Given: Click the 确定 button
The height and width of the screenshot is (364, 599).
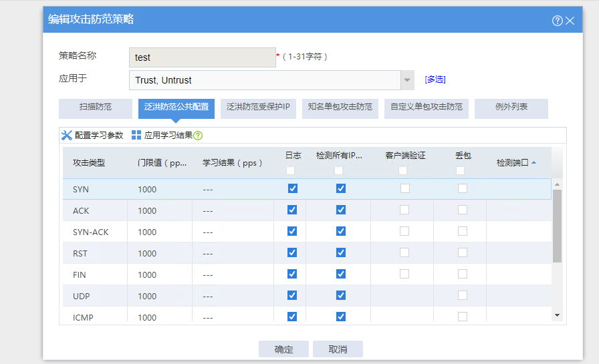Looking at the screenshot, I should point(283,349).
